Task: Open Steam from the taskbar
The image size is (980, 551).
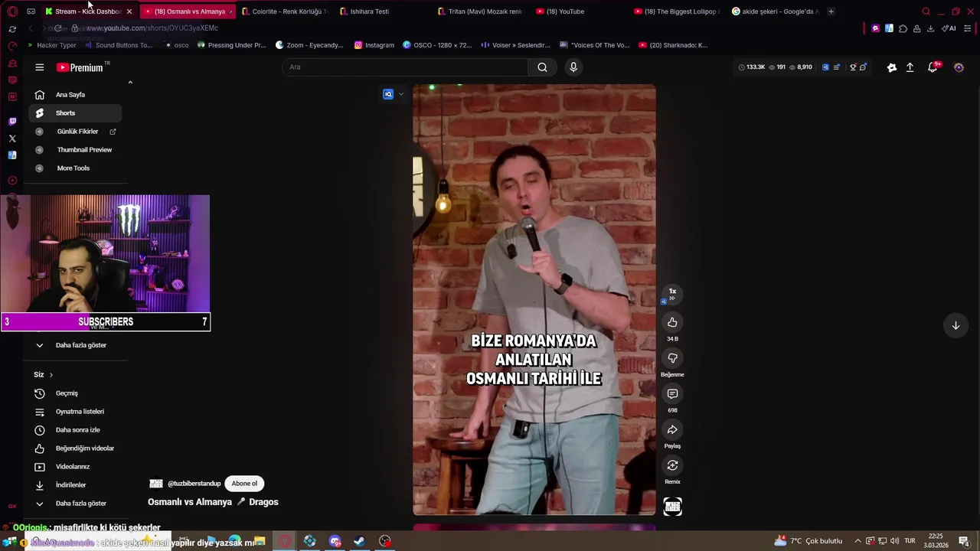Action: click(x=359, y=541)
